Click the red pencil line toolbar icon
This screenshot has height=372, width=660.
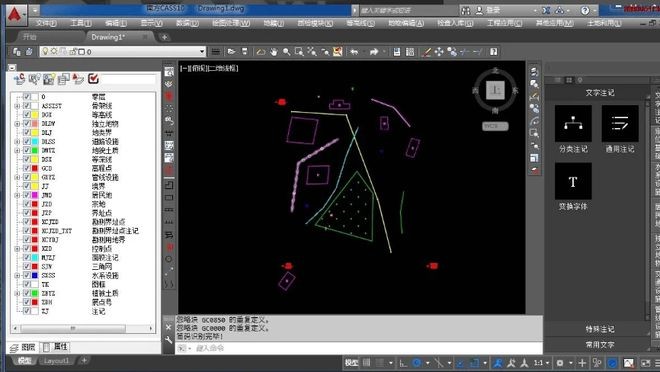point(426,52)
